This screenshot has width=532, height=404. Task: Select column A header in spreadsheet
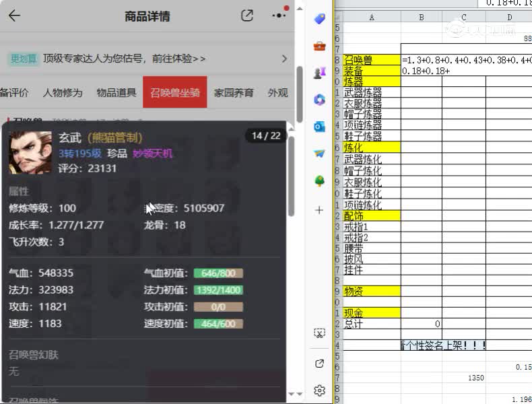372,17
